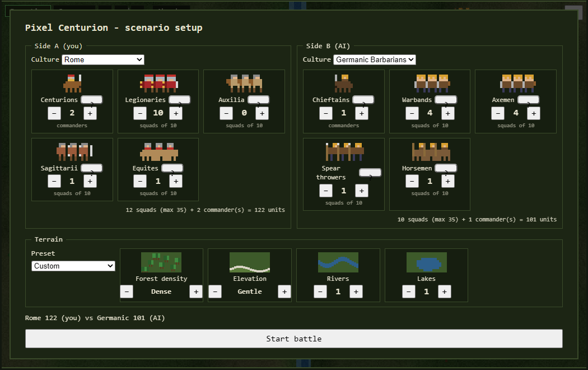588x370 pixels.
Task: Increase the Centurions count
Action: click(90, 113)
